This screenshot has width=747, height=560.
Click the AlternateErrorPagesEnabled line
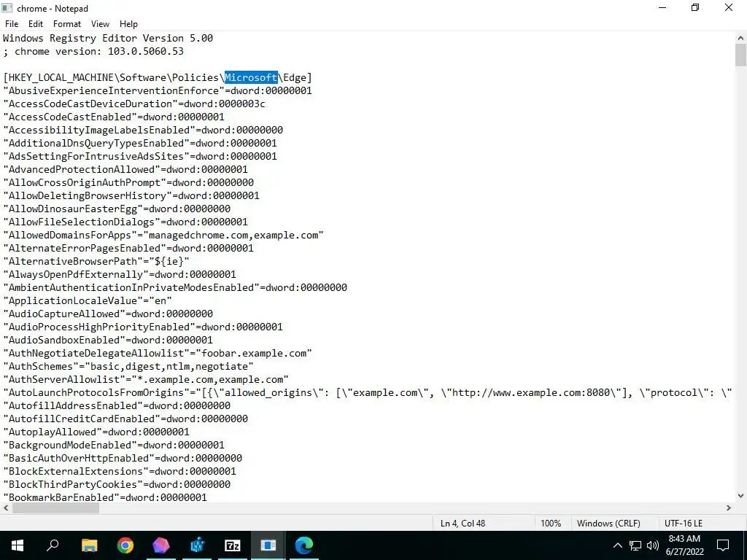(x=128, y=248)
